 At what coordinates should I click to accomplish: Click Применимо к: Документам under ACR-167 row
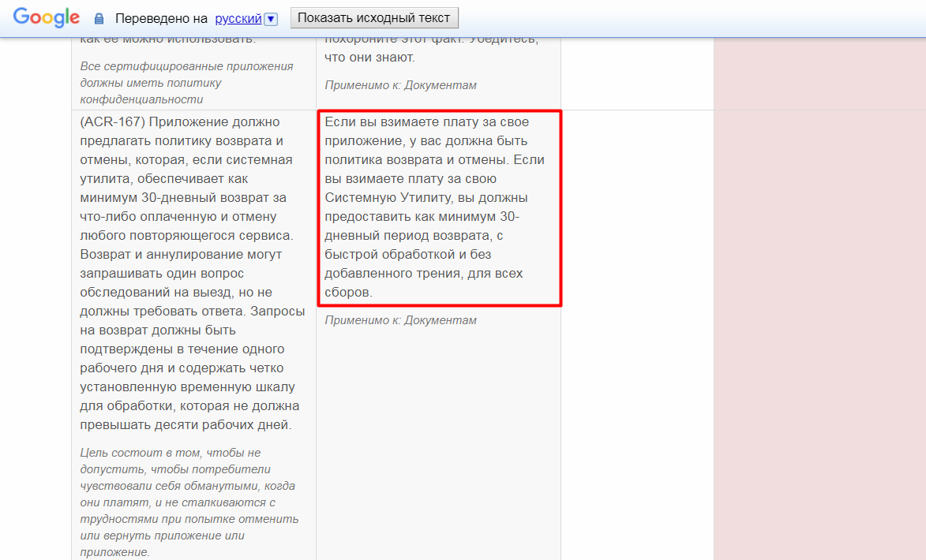click(x=400, y=320)
